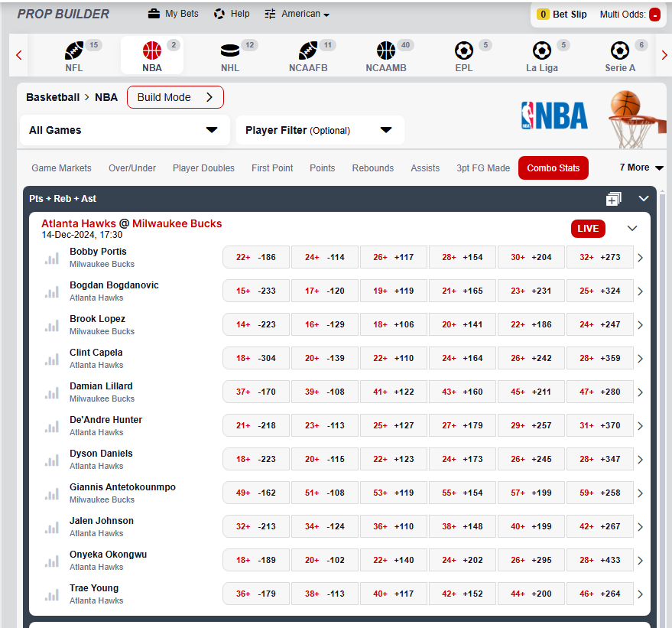This screenshot has width=672, height=628.
Task: Select the NHL hockey puck icon
Action: 230,51
